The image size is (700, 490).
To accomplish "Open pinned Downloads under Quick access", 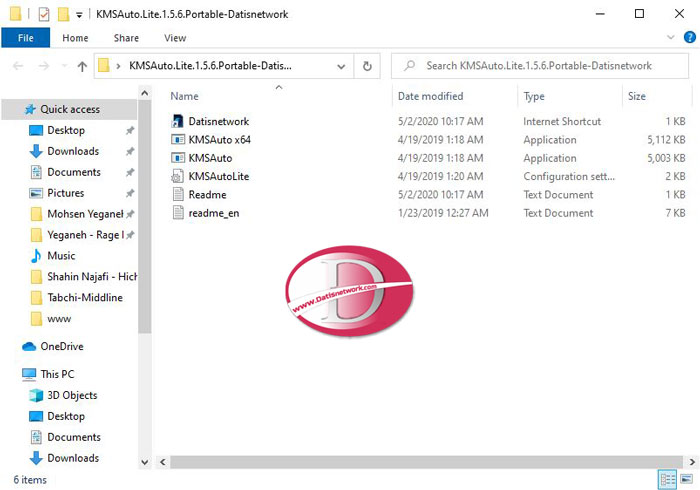I will click(x=73, y=151).
